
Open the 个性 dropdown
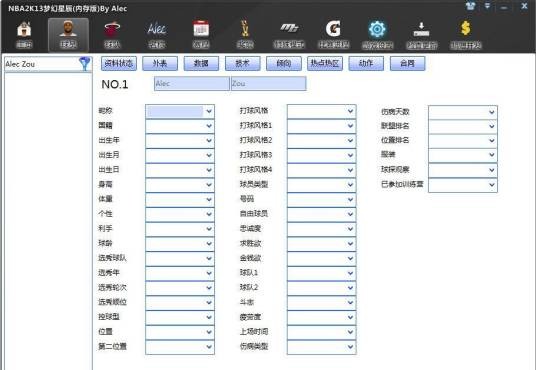click(180, 214)
